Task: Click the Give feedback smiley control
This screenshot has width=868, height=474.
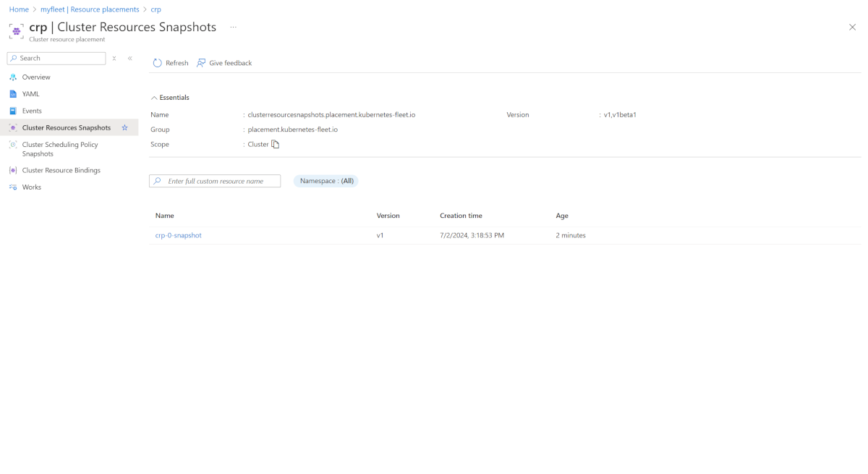Action: tap(224, 63)
